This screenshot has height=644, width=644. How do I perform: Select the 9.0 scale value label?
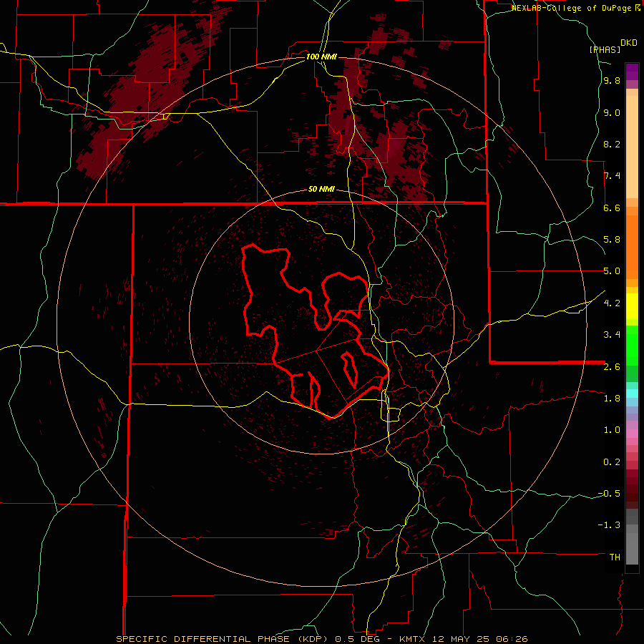click(x=612, y=112)
